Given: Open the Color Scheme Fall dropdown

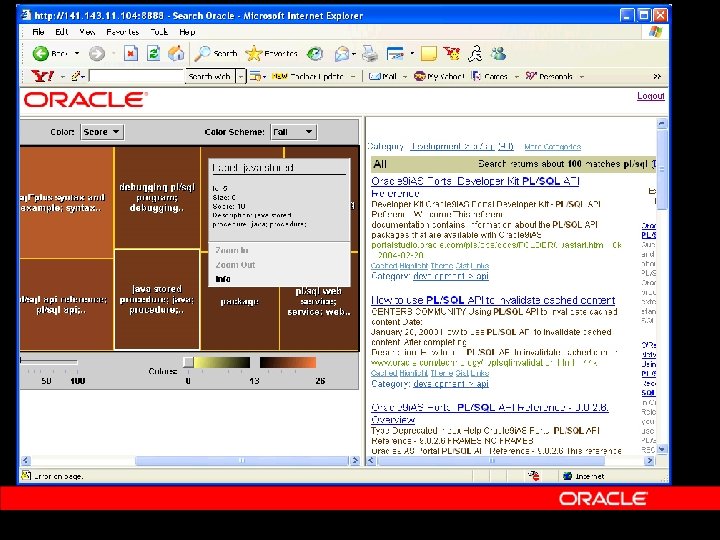Looking at the screenshot, I should coord(293,132).
